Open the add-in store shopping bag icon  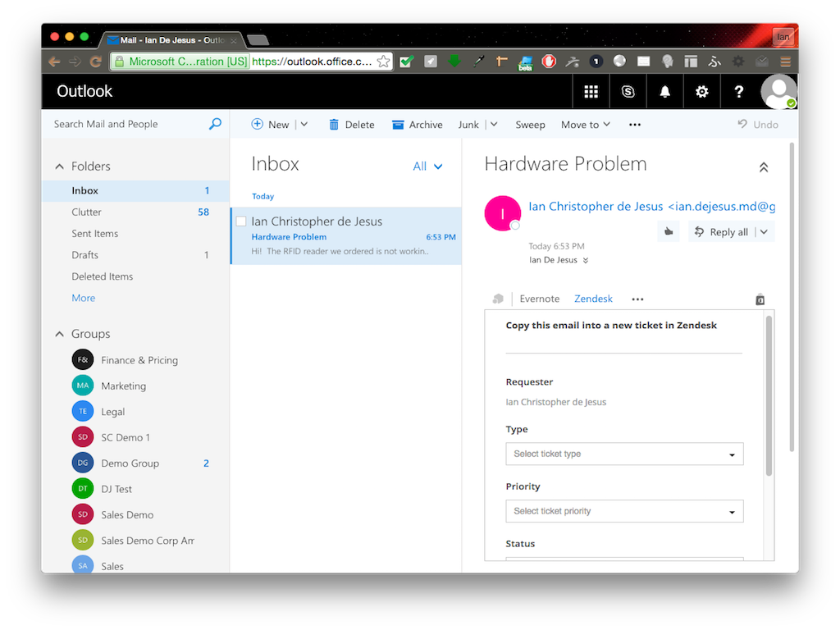click(x=759, y=299)
